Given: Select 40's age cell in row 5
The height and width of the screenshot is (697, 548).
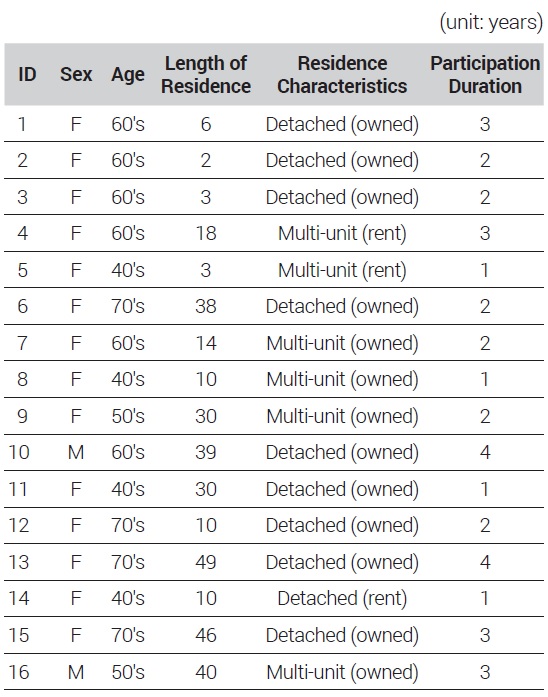Looking at the screenshot, I should (x=128, y=270).
